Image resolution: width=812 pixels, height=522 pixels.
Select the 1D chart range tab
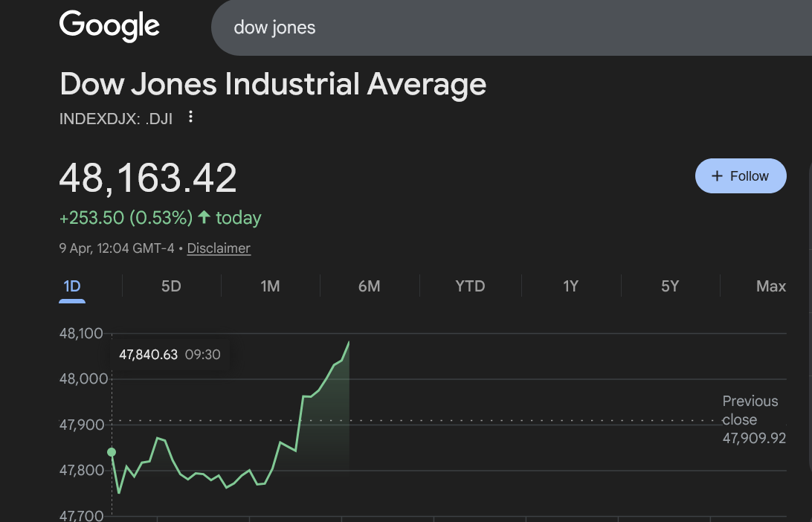coord(72,286)
